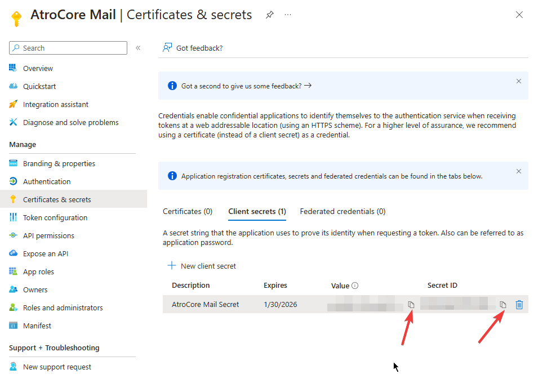This screenshot has width=534, height=392.
Task: Copy the Secret ID to clipboard
Action: 503,305
